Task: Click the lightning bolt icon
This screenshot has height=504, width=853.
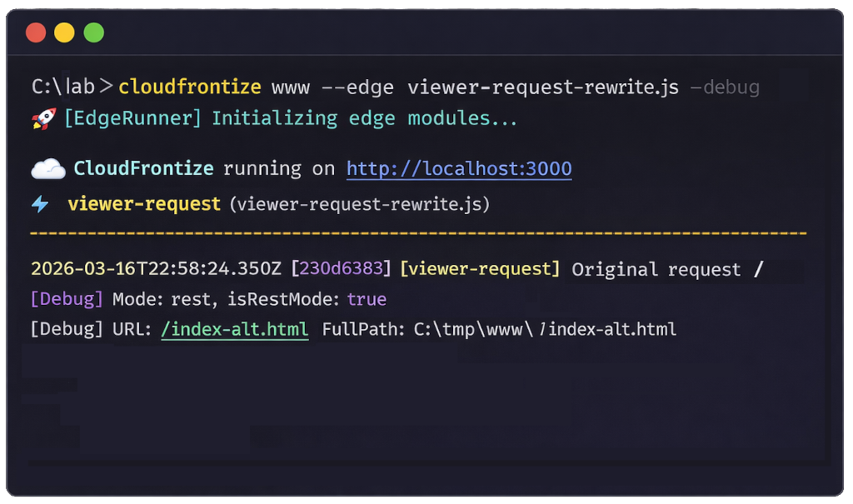Action: point(40,204)
